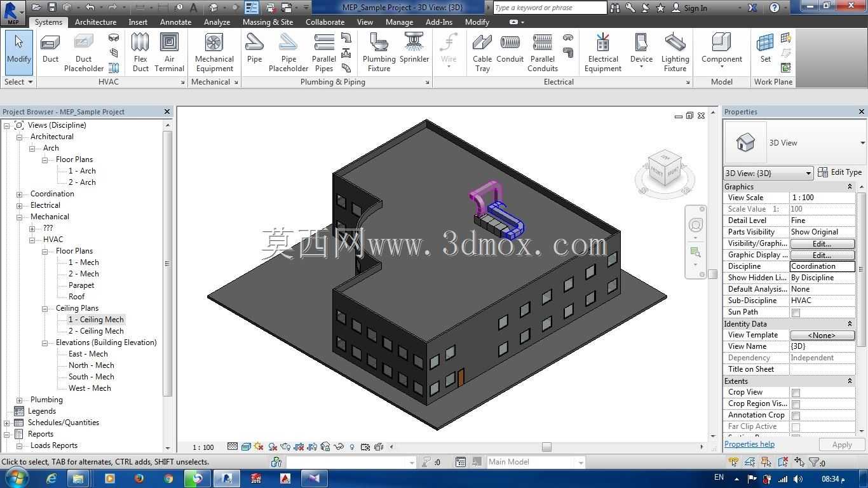This screenshot has height=488, width=868.
Task: Enable the Annotation Crop checkbox
Action: [796, 416]
